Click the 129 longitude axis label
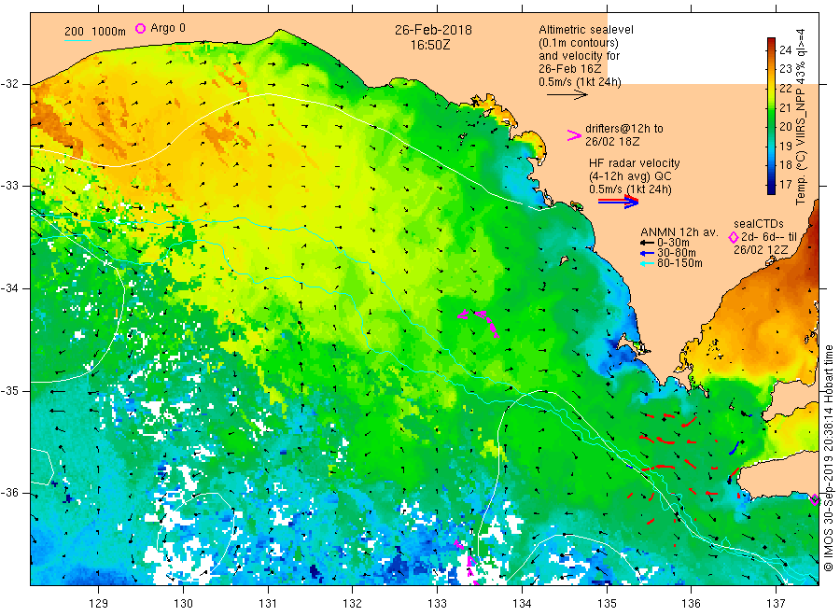 [x=99, y=604]
